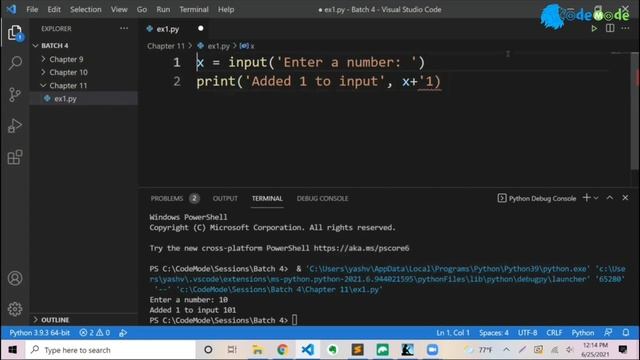Open File Explorer from the taskbar
The width and height of the screenshot is (640, 360).
(x=258, y=350)
